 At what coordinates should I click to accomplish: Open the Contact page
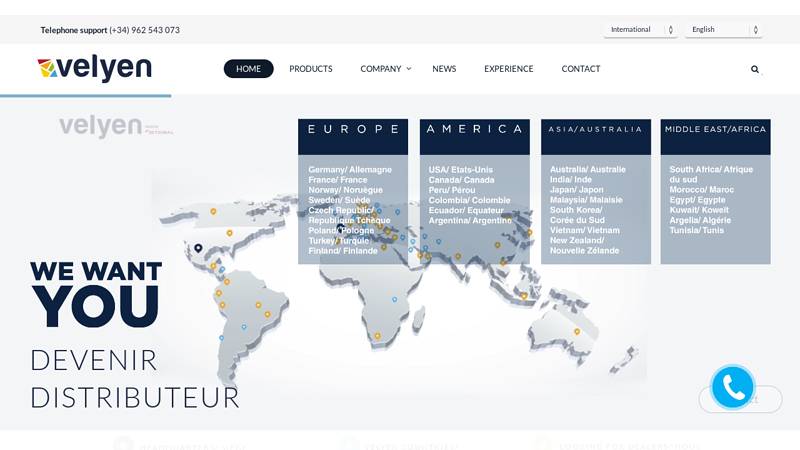(581, 69)
